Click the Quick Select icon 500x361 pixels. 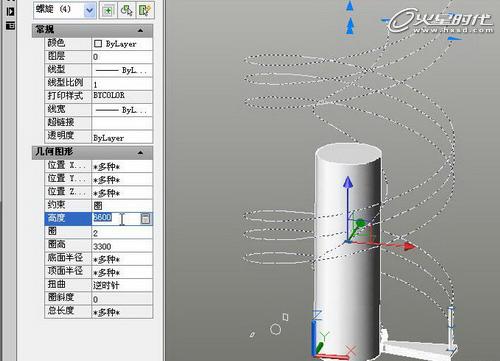pyautogui.click(x=145, y=10)
